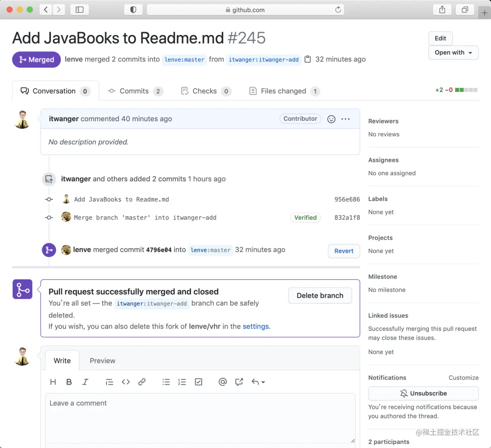The width and height of the screenshot is (491, 448).
Task: Show all tabs overview icon
Action: pos(465,9)
